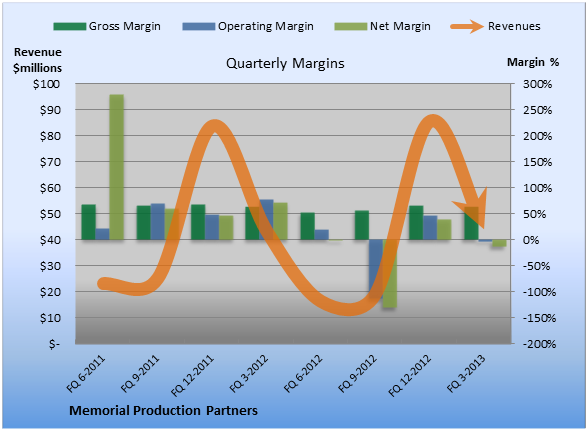Click the negative Operating Margin bar for FQ 9-2012
Screen dimensions: 587x430
pyautogui.click(x=376, y=269)
